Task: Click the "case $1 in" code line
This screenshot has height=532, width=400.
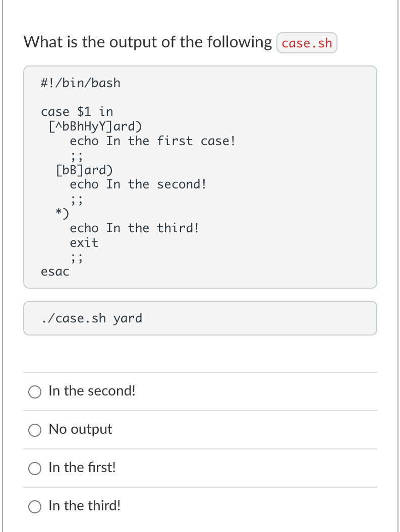Action: (77, 111)
